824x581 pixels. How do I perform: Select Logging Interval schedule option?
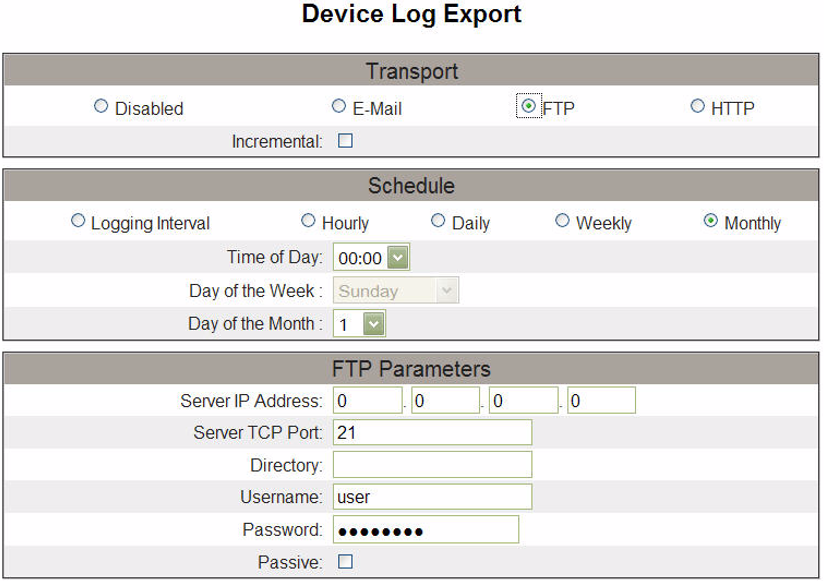(x=78, y=221)
